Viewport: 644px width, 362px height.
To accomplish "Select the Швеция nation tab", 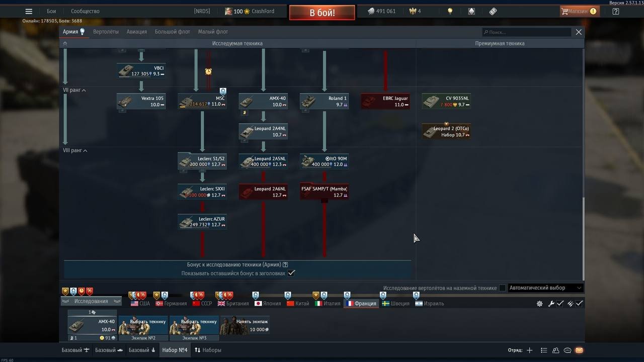I will point(396,304).
